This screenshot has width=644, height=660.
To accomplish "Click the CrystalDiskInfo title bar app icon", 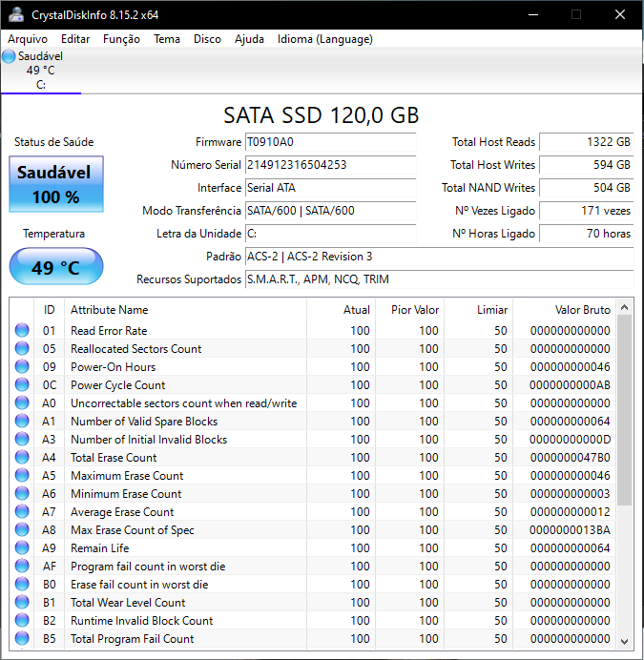I will (16, 14).
